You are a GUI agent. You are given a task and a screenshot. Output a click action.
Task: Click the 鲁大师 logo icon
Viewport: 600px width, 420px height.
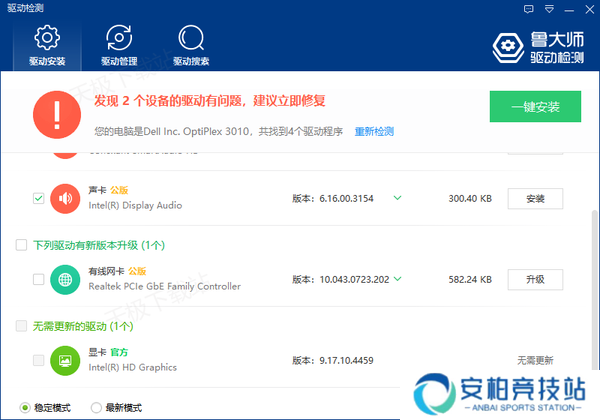(x=508, y=47)
